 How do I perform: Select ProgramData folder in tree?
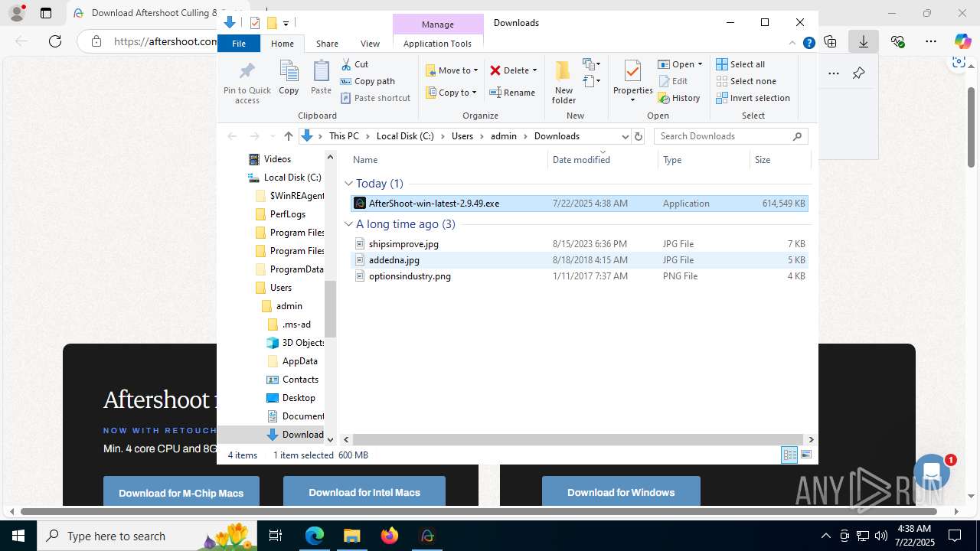point(289,269)
